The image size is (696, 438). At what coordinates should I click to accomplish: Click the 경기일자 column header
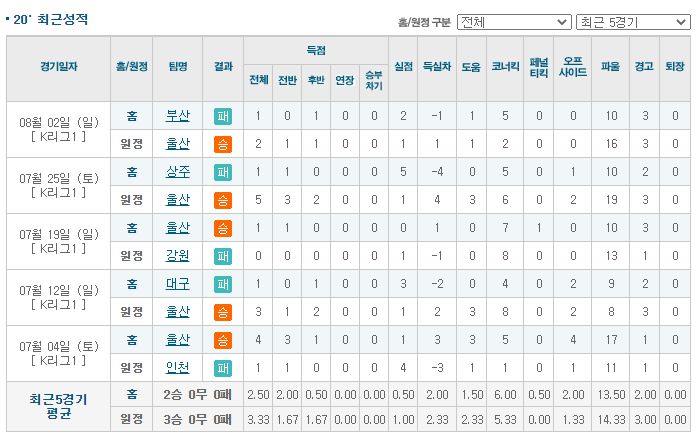tap(59, 67)
